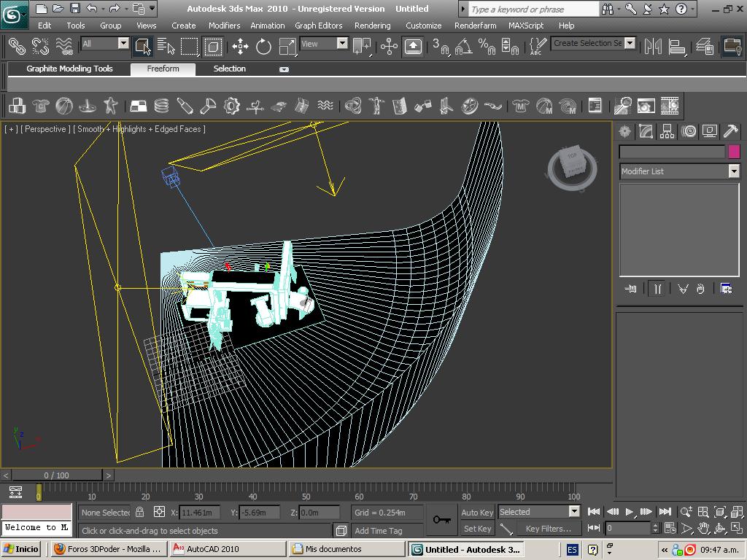Image resolution: width=747 pixels, height=560 pixels.
Task: Activate the Select Object tool
Action: pos(142,46)
